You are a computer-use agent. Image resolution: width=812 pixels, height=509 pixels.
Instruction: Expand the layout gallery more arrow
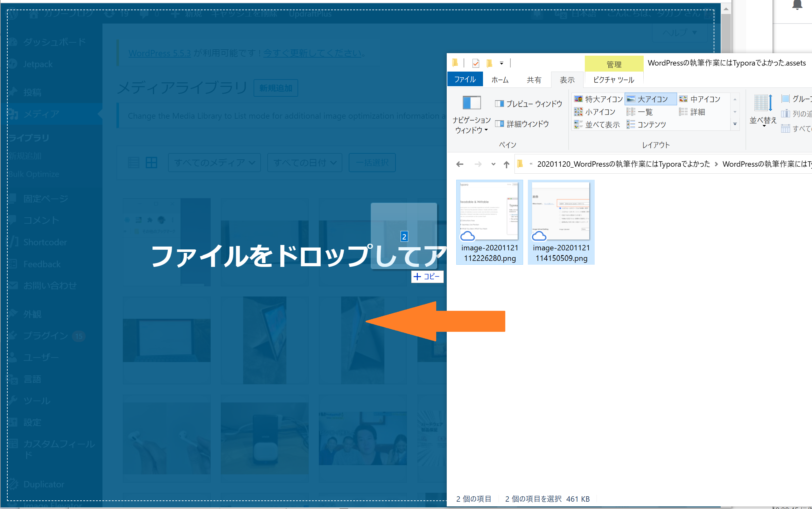click(735, 124)
